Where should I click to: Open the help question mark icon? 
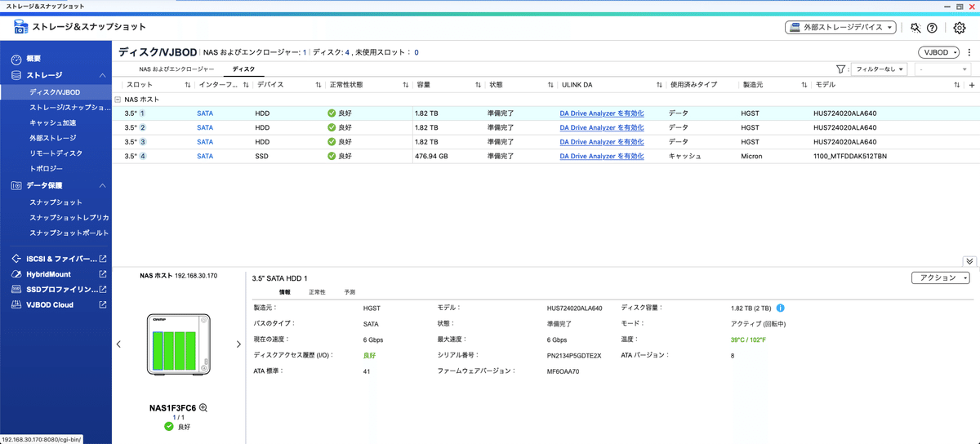tap(932, 28)
